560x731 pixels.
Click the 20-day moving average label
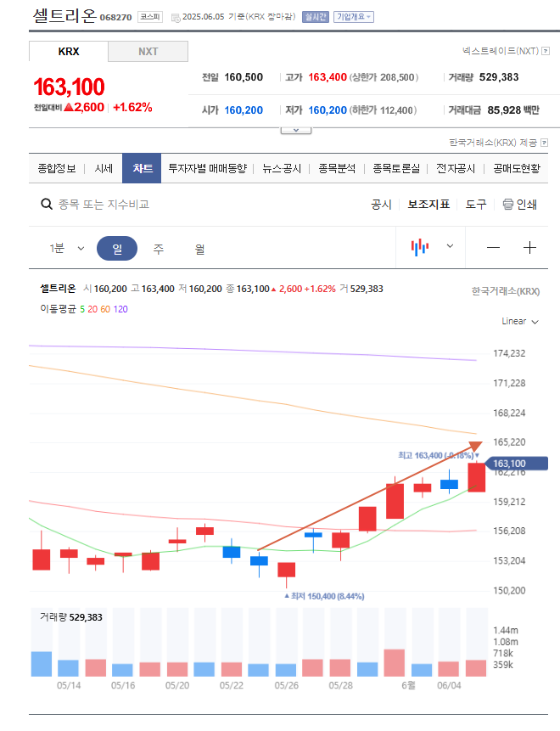(x=92, y=309)
